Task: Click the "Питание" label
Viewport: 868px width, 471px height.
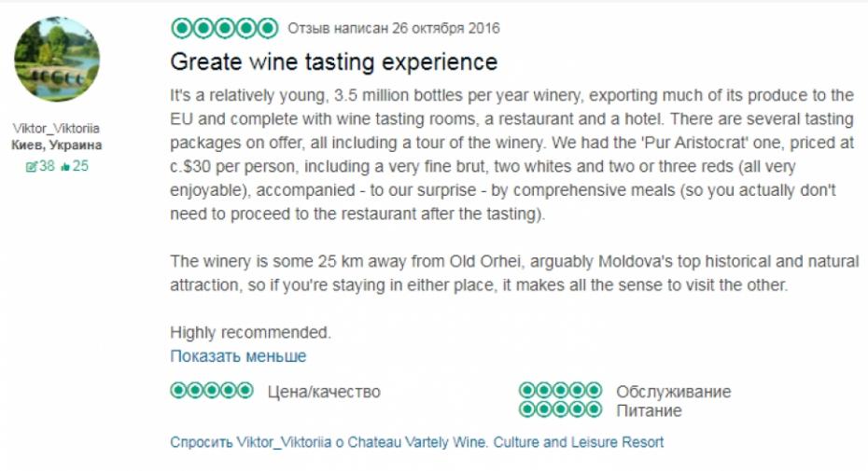Action: pyautogui.click(x=649, y=410)
